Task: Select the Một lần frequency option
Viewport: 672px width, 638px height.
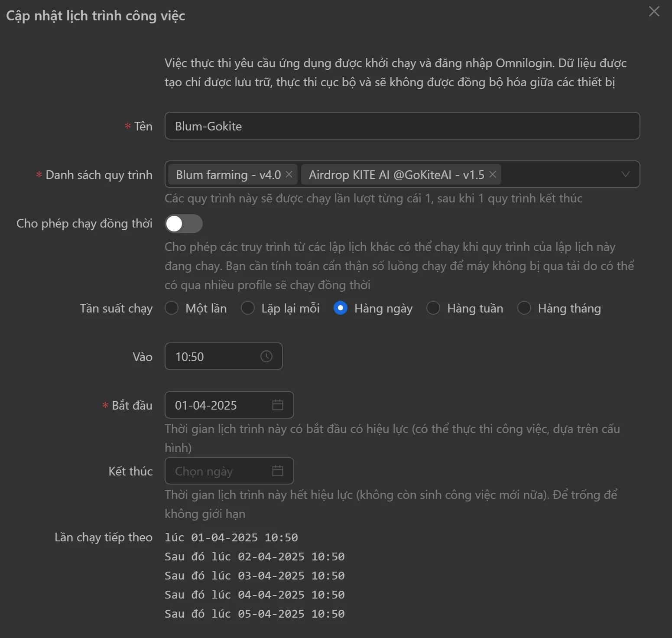Action: [172, 308]
